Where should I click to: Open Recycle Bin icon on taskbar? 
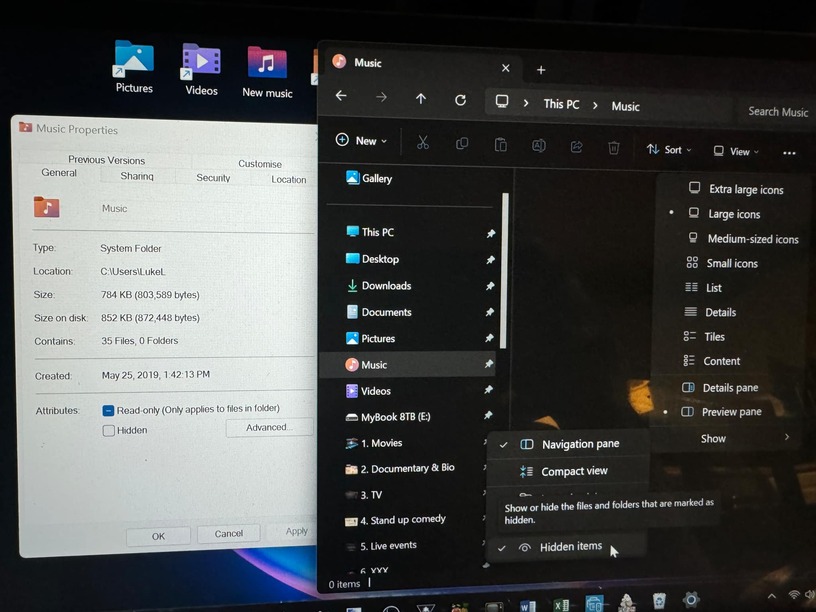pos(659,601)
